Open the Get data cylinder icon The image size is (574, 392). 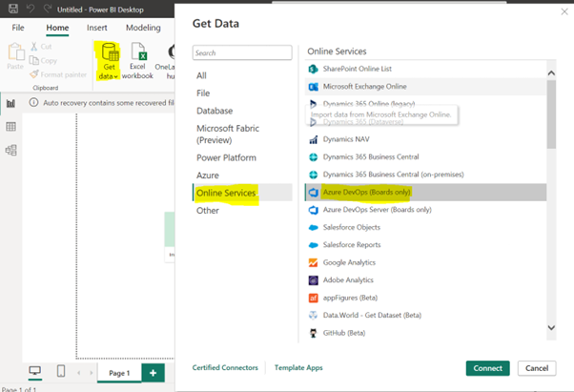(110, 52)
